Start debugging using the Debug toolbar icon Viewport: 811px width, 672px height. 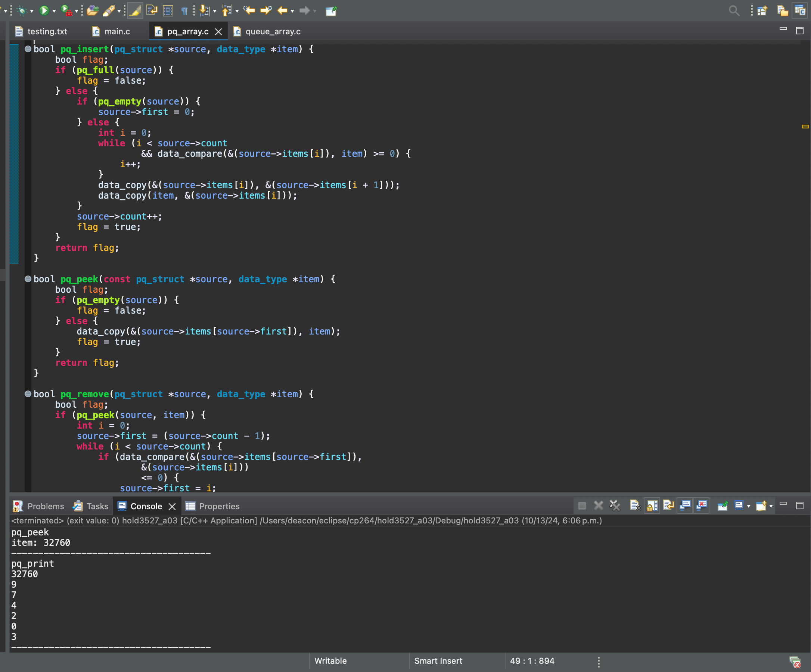(x=22, y=11)
